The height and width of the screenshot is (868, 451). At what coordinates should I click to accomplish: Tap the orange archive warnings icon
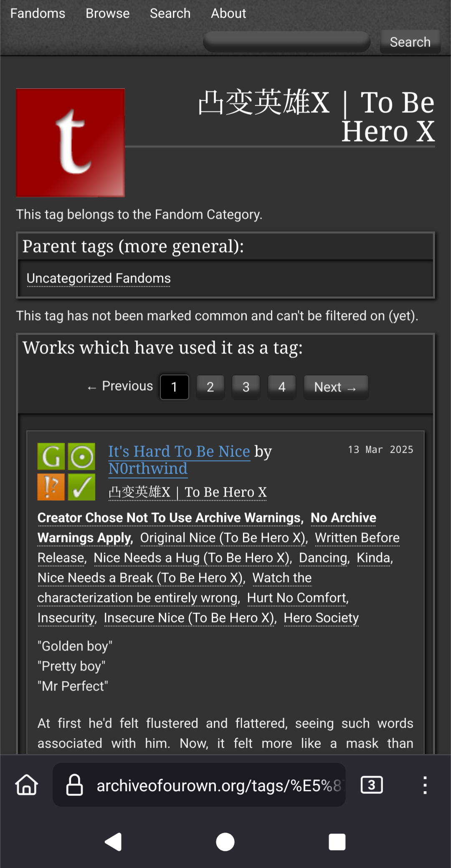pos(51,487)
